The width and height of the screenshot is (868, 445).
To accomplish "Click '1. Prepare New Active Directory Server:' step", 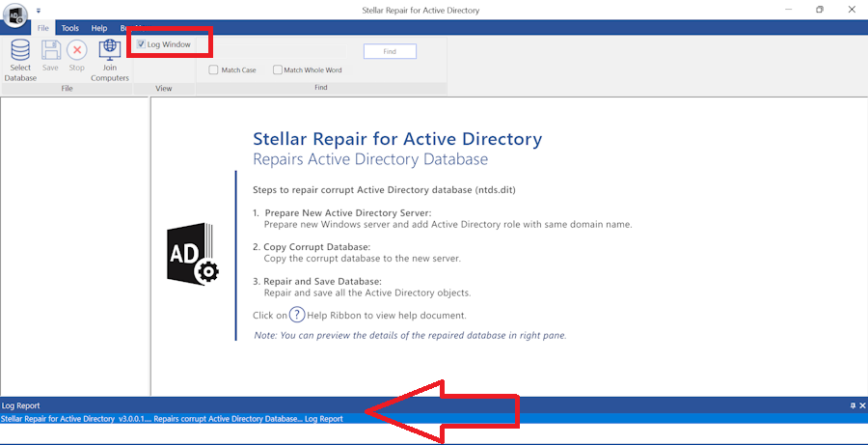I will point(341,213).
